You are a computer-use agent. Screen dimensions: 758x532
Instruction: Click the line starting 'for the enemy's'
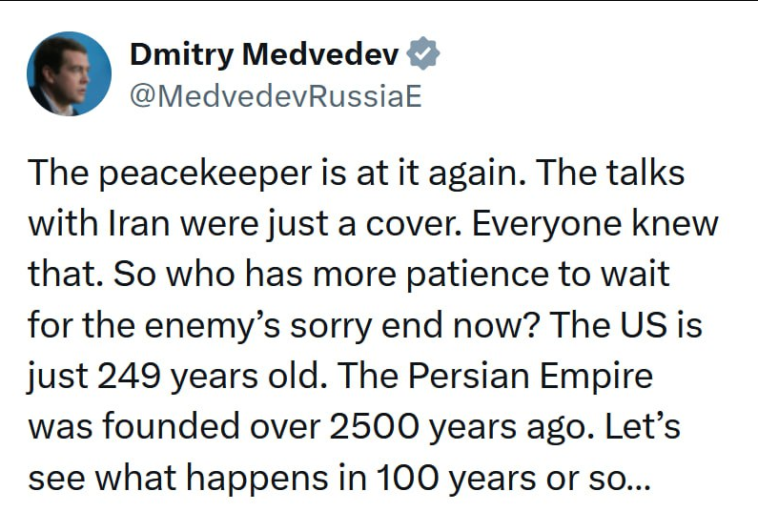coord(365,326)
